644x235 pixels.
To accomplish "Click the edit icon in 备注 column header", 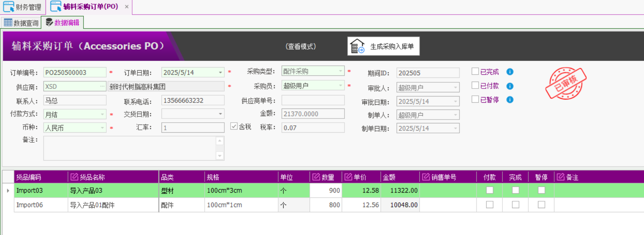I will pyautogui.click(x=560, y=177).
